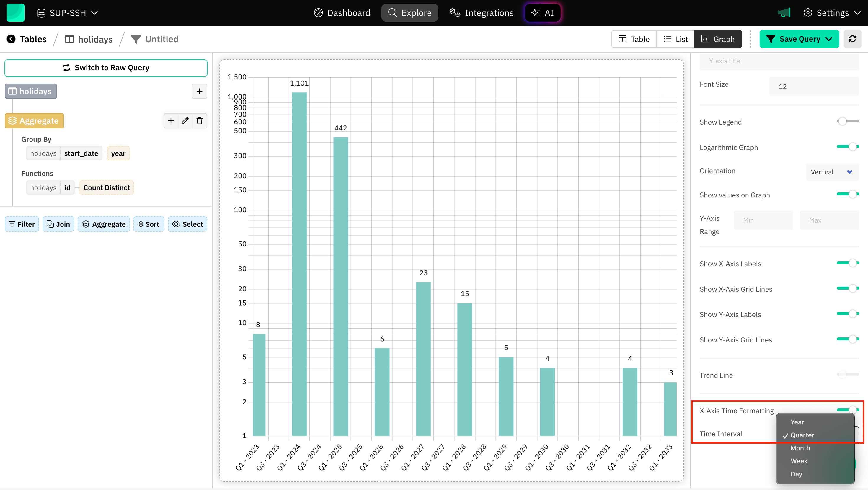The width and height of the screenshot is (868, 490).
Task: Add a new aggregate with the plus icon
Action: tap(171, 120)
